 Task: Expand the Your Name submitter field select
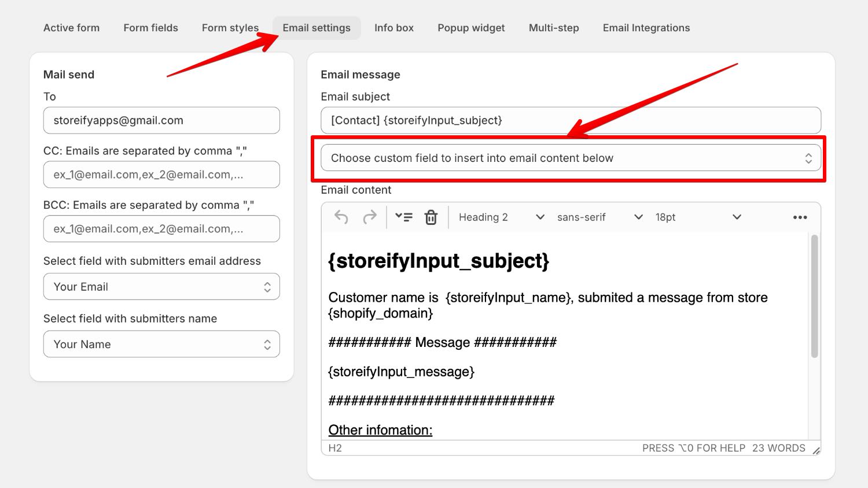[161, 345]
